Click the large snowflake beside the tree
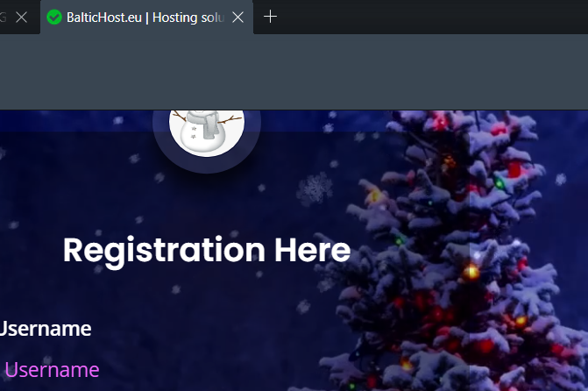The height and width of the screenshot is (391, 588). pyautogui.click(x=315, y=188)
